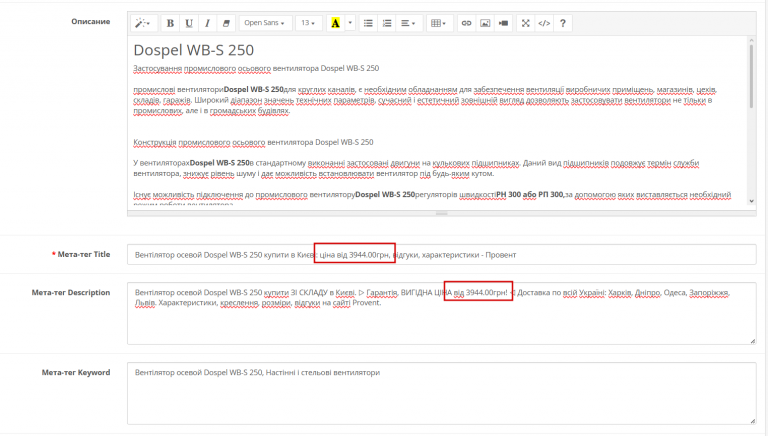Click the Dospel WB-S 250 heading text
Screen dimensions: 768x436
[x=193, y=50]
